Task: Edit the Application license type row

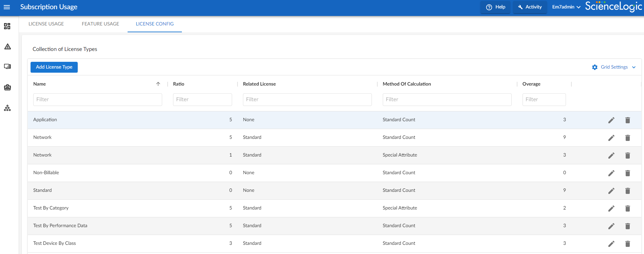Action: coord(611,120)
